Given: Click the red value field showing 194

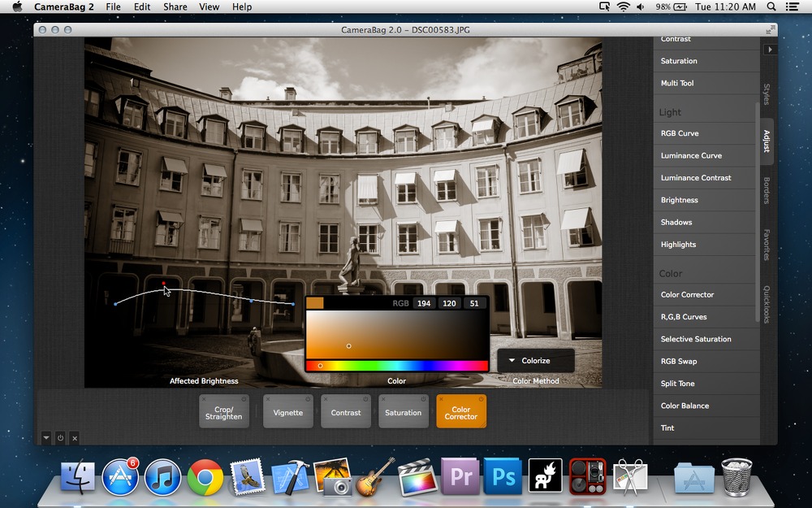Looking at the screenshot, I should (x=424, y=303).
